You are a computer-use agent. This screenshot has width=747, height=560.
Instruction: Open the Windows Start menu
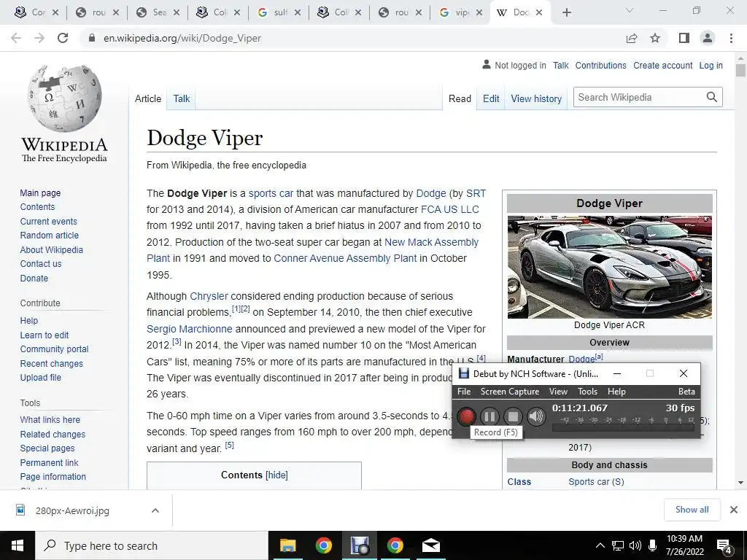(18, 545)
